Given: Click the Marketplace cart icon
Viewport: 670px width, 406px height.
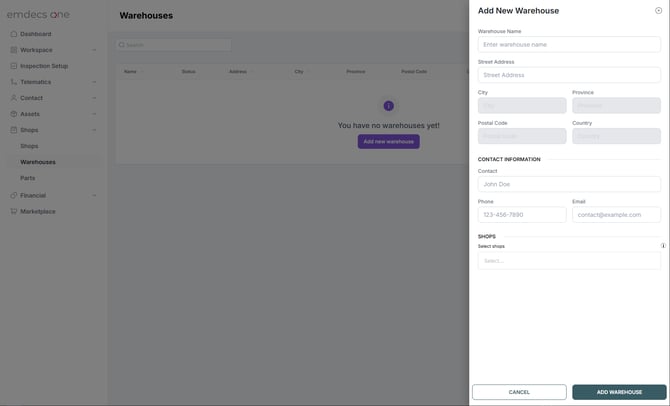Looking at the screenshot, I should click(14, 211).
